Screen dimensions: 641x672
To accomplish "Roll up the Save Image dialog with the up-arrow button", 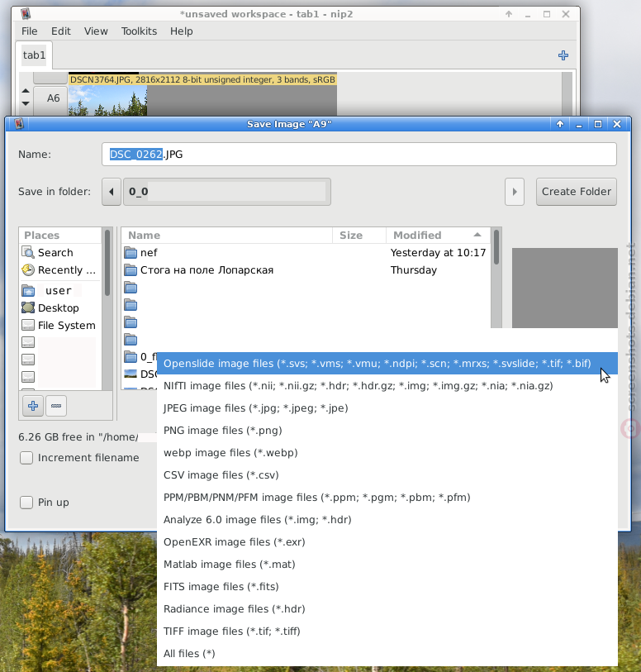I will pyautogui.click(x=560, y=124).
